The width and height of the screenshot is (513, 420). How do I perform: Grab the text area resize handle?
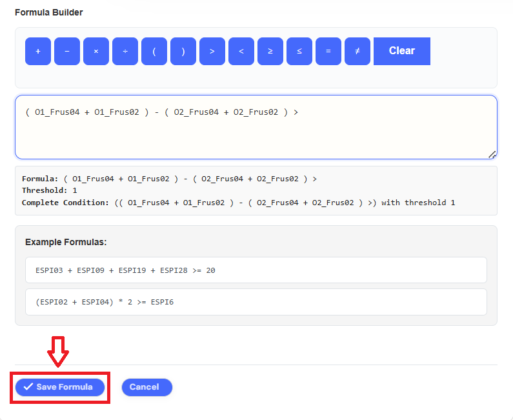(x=492, y=154)
